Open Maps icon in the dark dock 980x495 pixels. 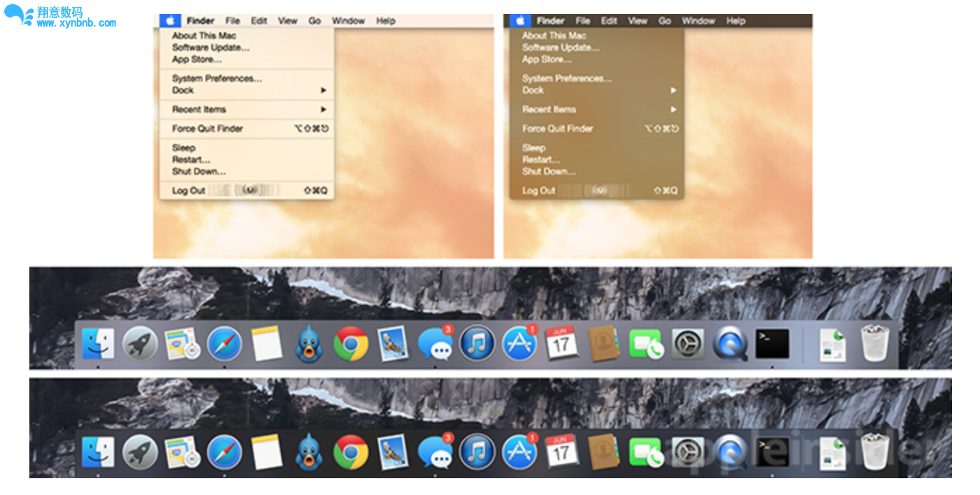point(182,453)
